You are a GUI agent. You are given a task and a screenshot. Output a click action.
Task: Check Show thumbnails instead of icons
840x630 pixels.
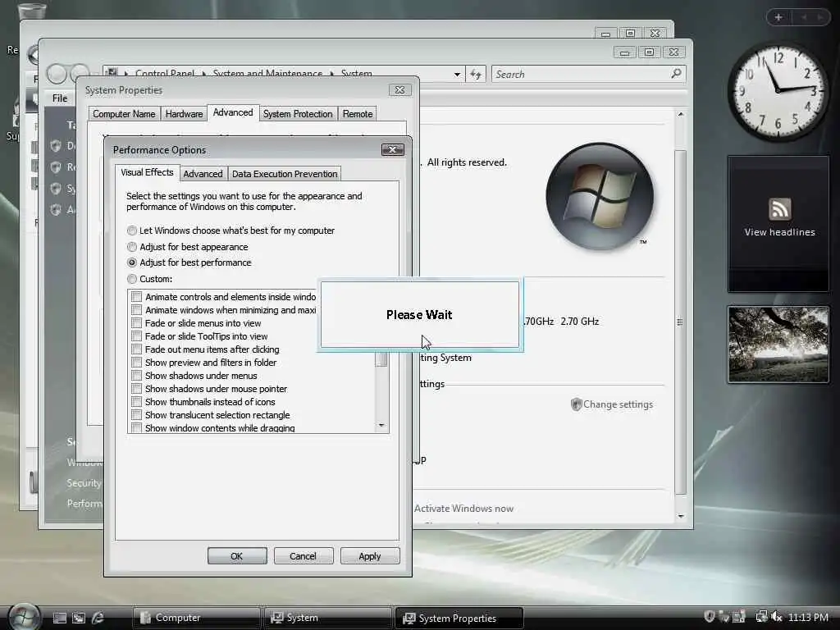137,402
